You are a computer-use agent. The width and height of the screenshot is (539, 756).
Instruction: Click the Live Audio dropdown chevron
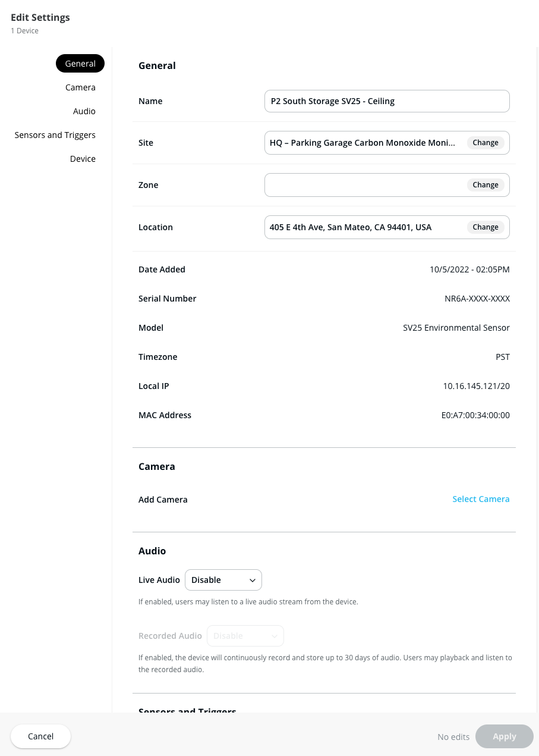253,581
